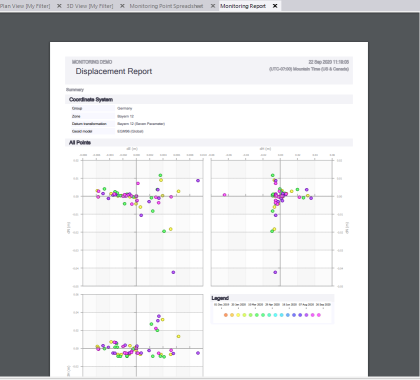Close the Monitoring Point Spreadsheet tab

click(213, 6)
